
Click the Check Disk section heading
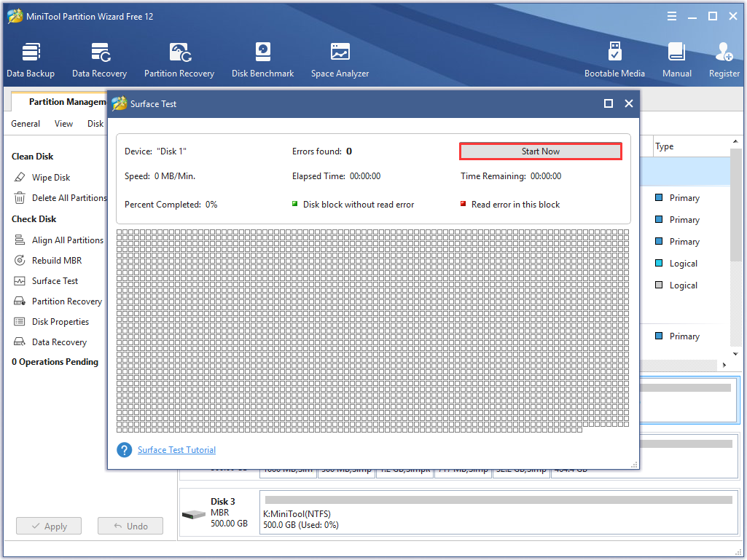coord(34,219)
